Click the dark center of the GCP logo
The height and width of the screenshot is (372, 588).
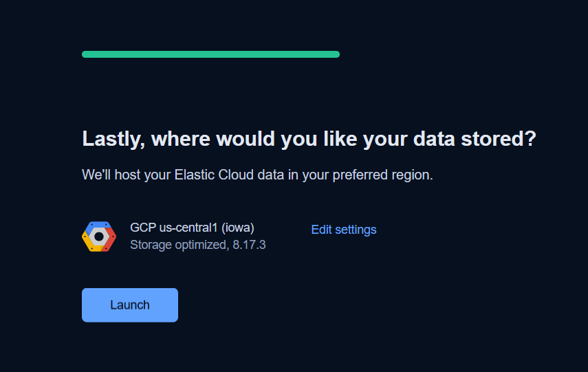point(99,237)
